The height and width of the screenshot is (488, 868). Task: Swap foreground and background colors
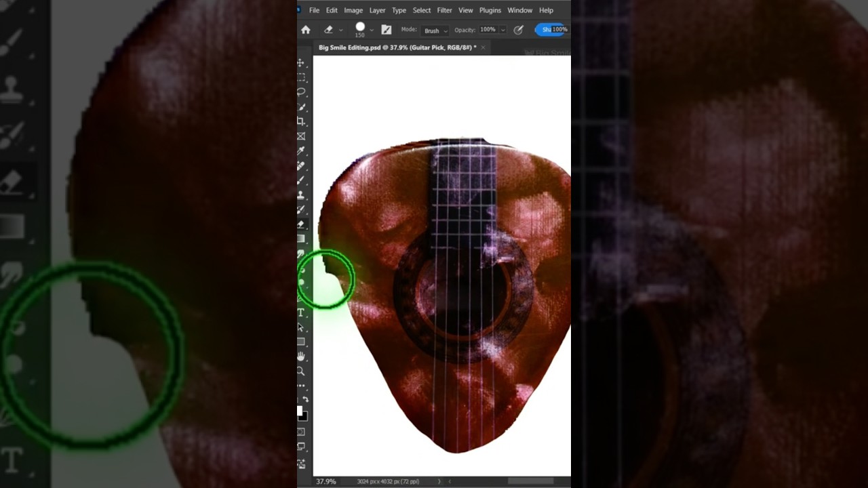[304, 401]
